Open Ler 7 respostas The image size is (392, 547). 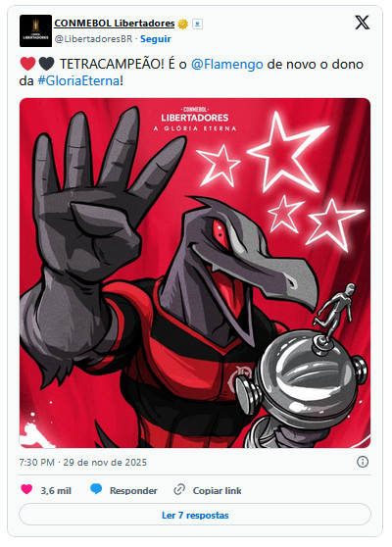point(195,515)
